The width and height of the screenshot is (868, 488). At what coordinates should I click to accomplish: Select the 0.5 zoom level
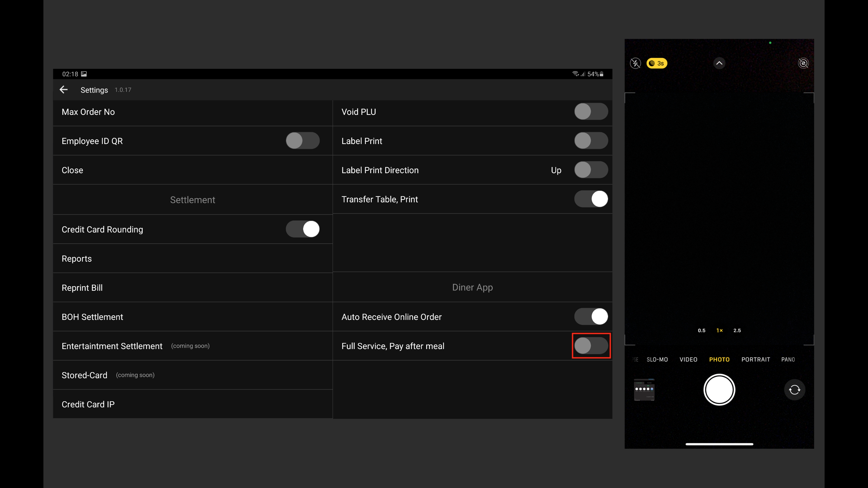[702, 330]
